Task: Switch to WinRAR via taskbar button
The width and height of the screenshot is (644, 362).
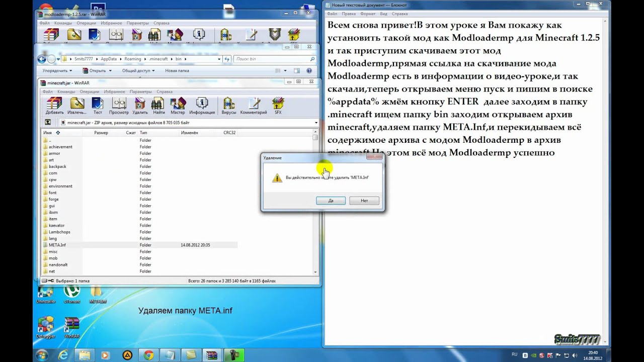Action: coord(212,355)
